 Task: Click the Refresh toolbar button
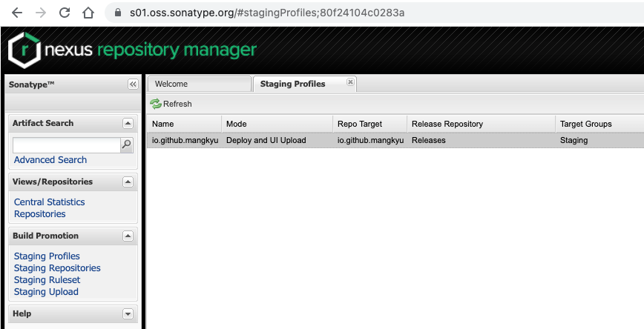tap(171, 104)
